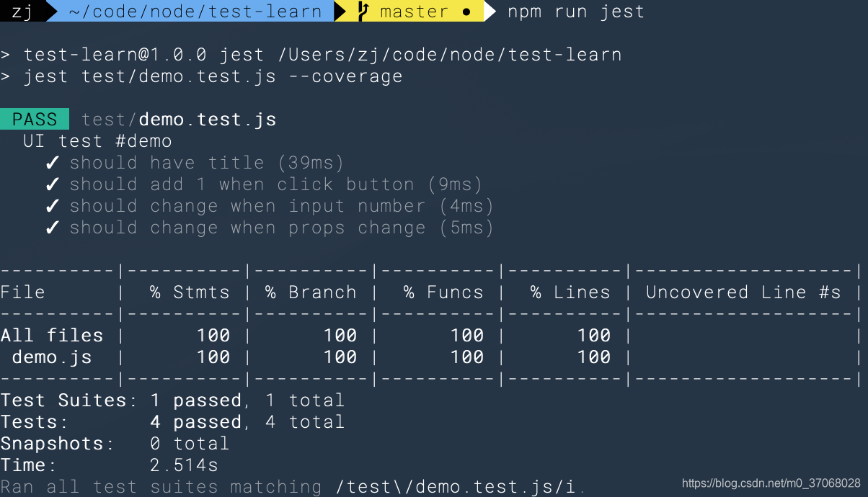Viewport: 868px width, 497px height.
Task: Click 'should have title (39ms)' test line
Action: (x=207, y=163)
